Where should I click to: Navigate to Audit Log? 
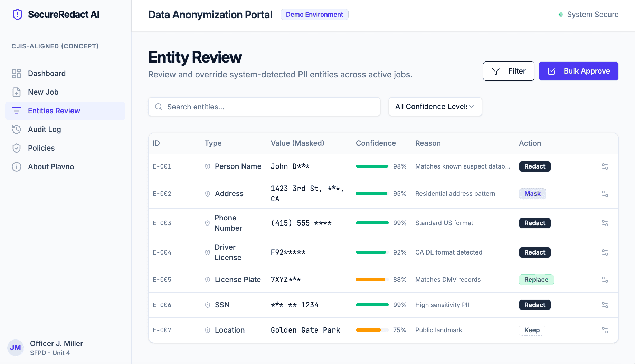coord(44,130)
